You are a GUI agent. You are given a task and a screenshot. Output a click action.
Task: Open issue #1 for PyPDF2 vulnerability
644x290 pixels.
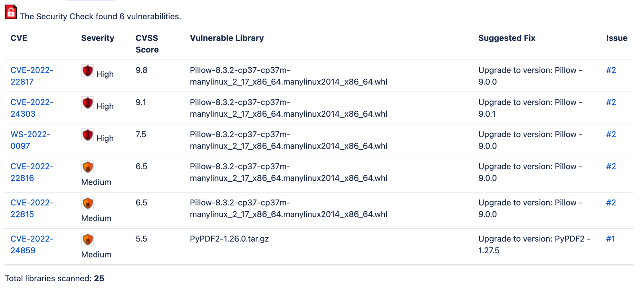[610, 239]
